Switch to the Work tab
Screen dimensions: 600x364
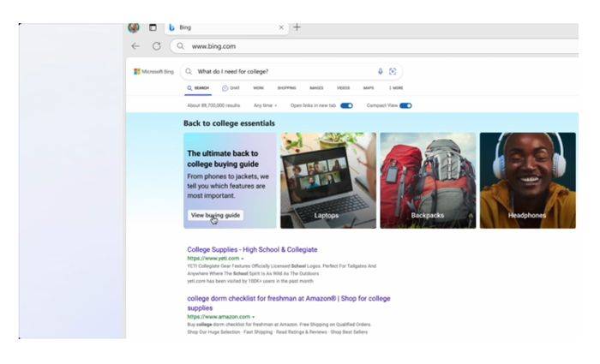click(258, 88)
